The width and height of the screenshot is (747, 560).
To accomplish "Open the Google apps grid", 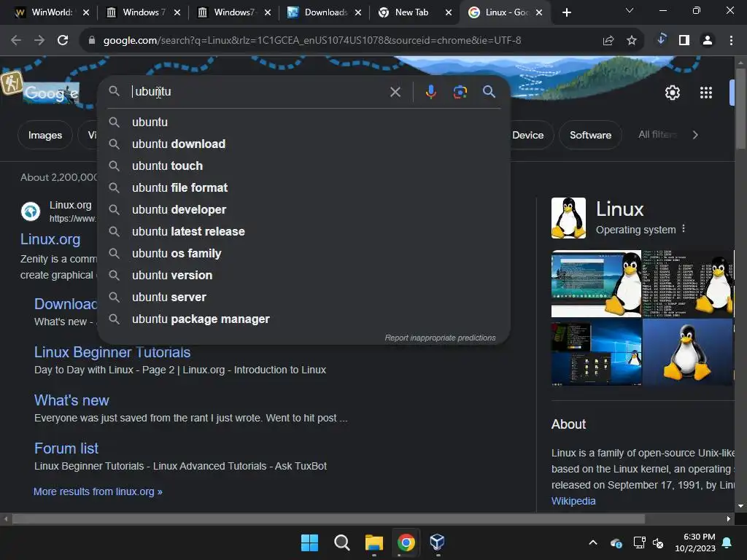I will click(x=706, y=93).
